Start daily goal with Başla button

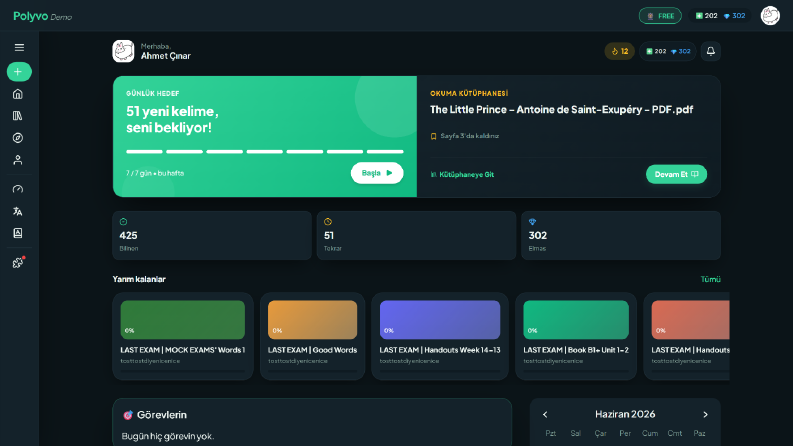tap(377, 173)
